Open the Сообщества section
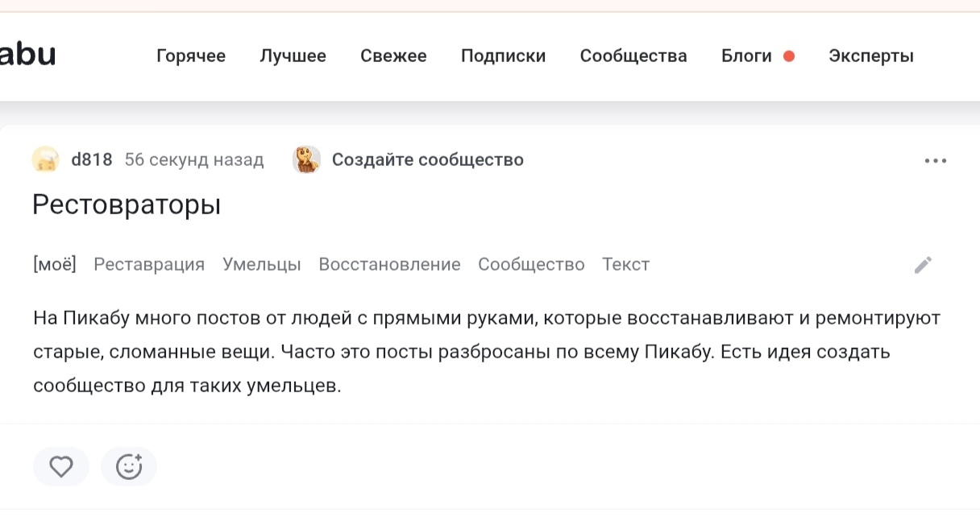The width and height of the screenshot is (980, 521). tap(633, 56)
